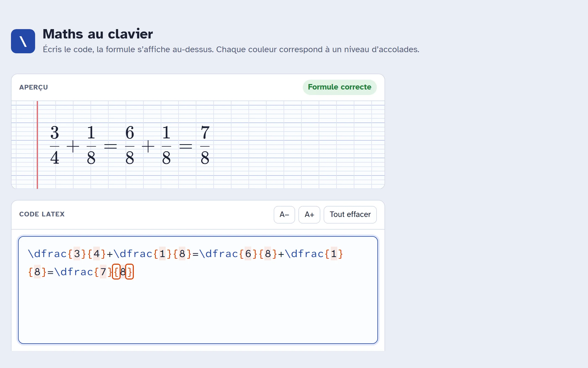The height and width of the screenshot is (368, 588).
Task: Decrease code font size with A–
Action: [284, 214]
